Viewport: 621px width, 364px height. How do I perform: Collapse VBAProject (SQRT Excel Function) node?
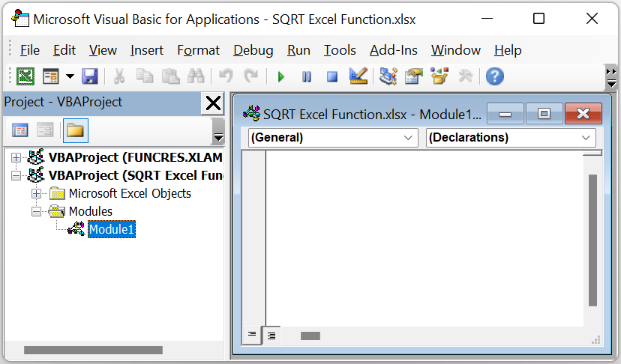coord(16,175)
